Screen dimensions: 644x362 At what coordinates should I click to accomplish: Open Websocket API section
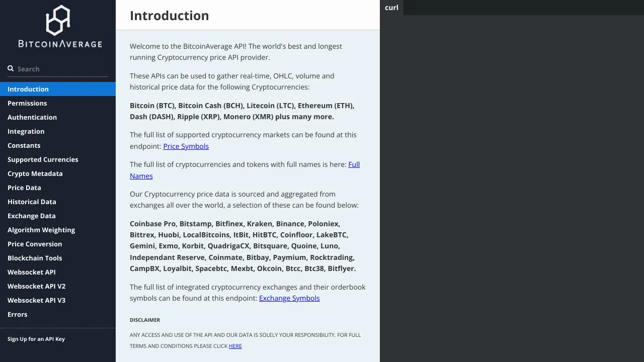coord(58,272)
